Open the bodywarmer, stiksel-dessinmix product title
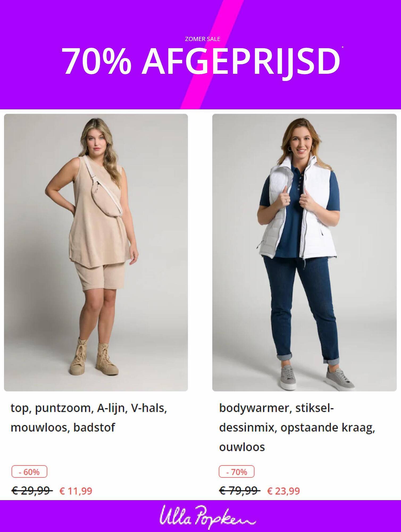 point(297,427)
